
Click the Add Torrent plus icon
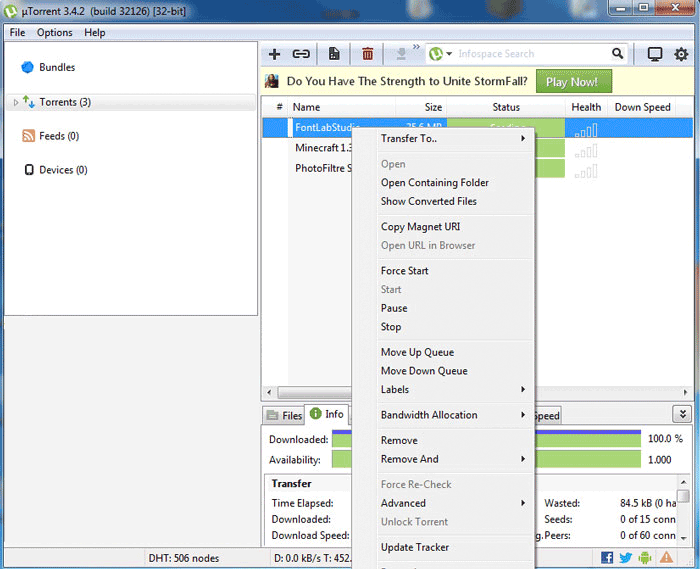click(x=274, y=54)
